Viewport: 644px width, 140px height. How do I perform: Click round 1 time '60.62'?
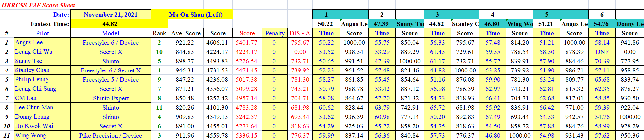[326, 107]
